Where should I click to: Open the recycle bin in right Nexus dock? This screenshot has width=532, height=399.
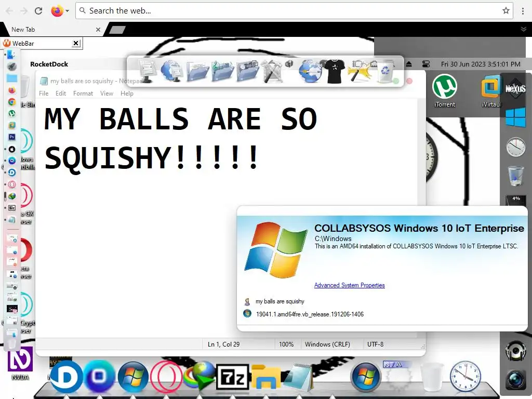click(x=516, y=176)
